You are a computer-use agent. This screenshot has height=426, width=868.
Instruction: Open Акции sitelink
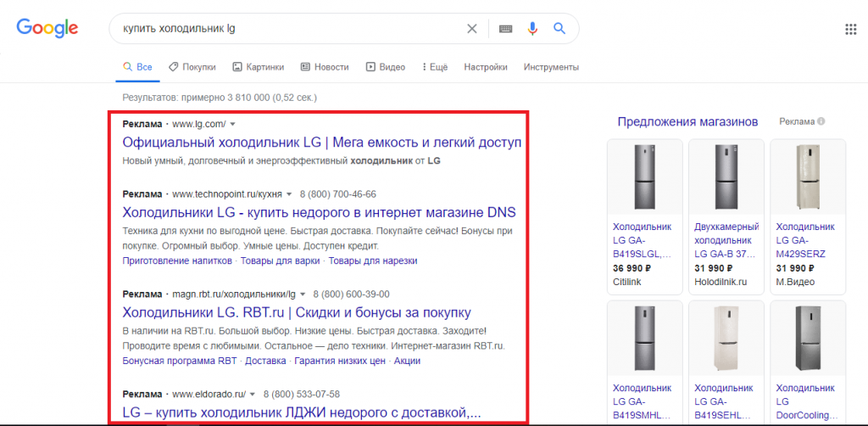pos(407,361)
